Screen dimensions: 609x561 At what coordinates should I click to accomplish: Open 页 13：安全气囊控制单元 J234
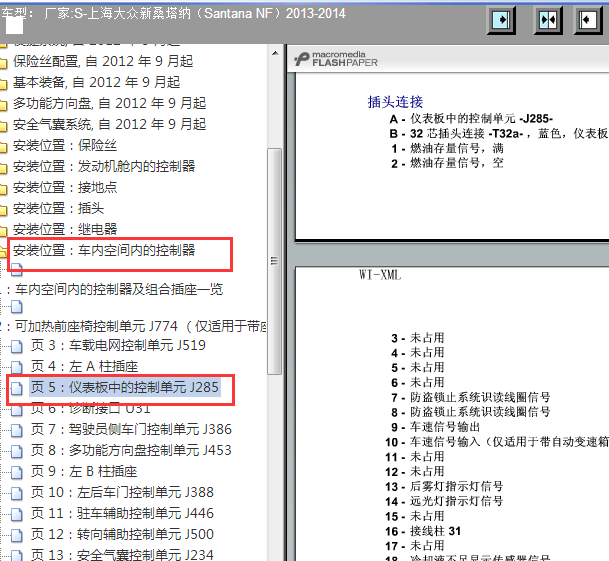[x=122, y=555]
